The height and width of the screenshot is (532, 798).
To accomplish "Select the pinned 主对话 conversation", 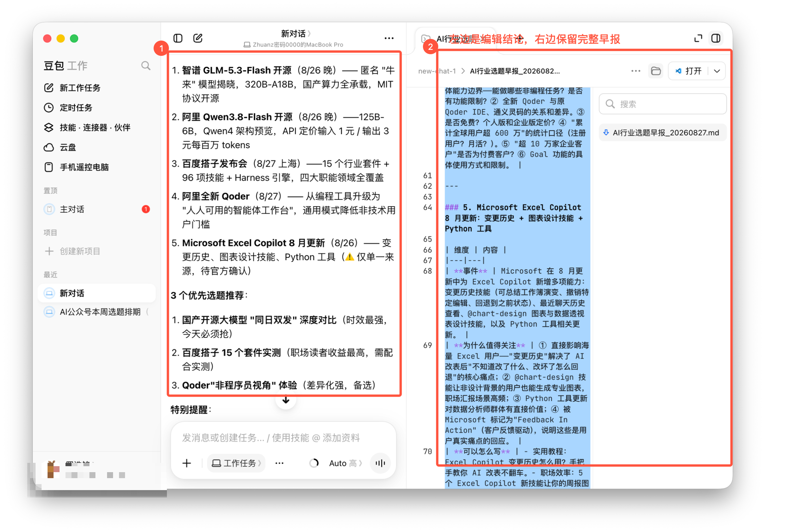I will pos(97,209).
